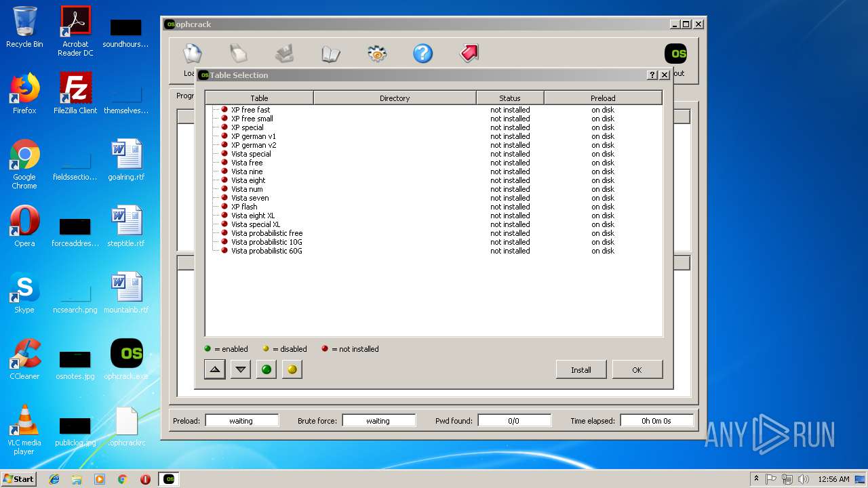Viewport: 868px width, 488px height.
Task: Click the Brute force waiting field
Action: [378, 421]
